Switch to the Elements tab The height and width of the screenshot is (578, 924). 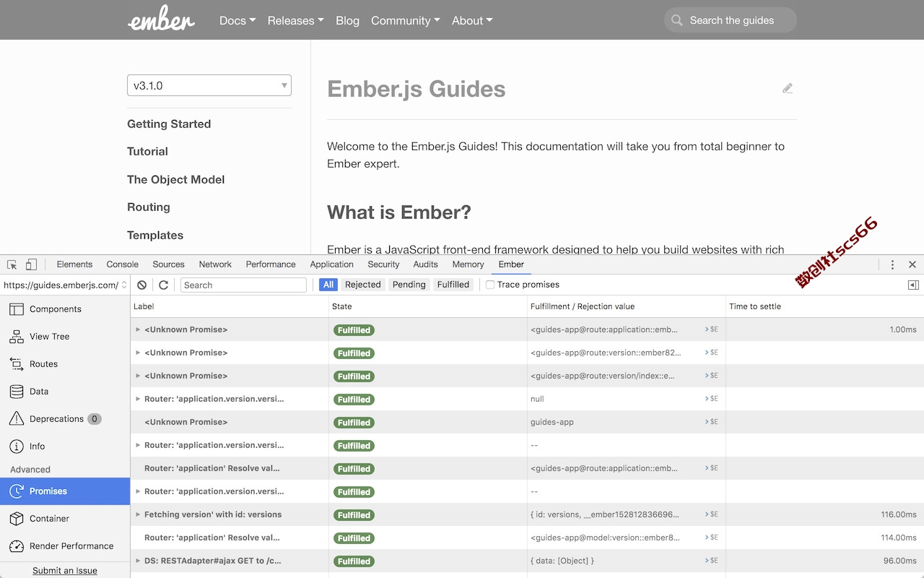74,264
